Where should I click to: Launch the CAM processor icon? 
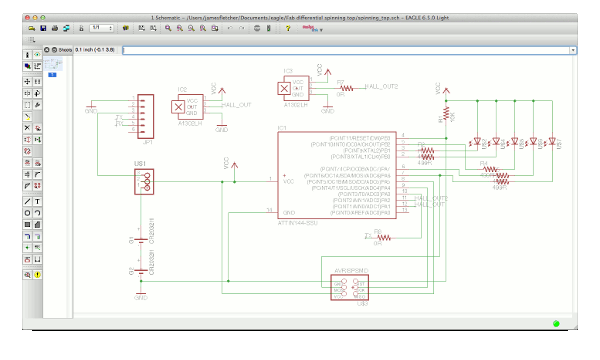click(x=66, y=28)
